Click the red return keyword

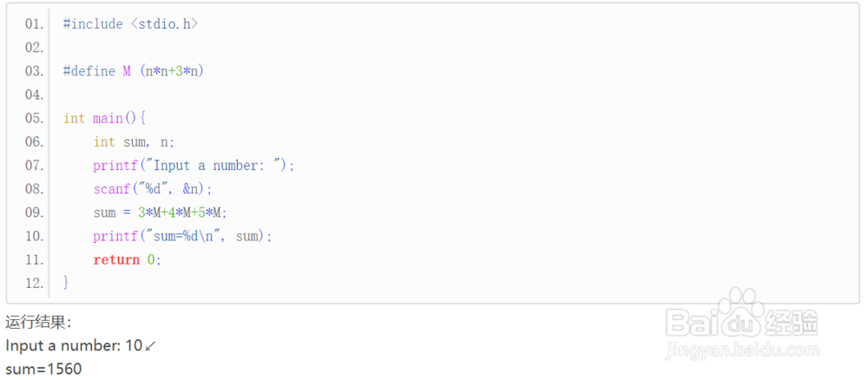116,259
